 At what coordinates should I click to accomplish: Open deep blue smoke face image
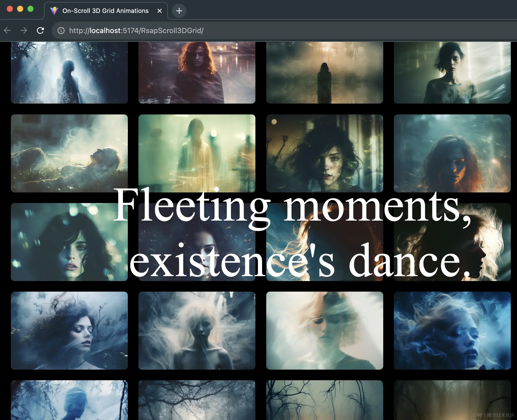[452, 331]
